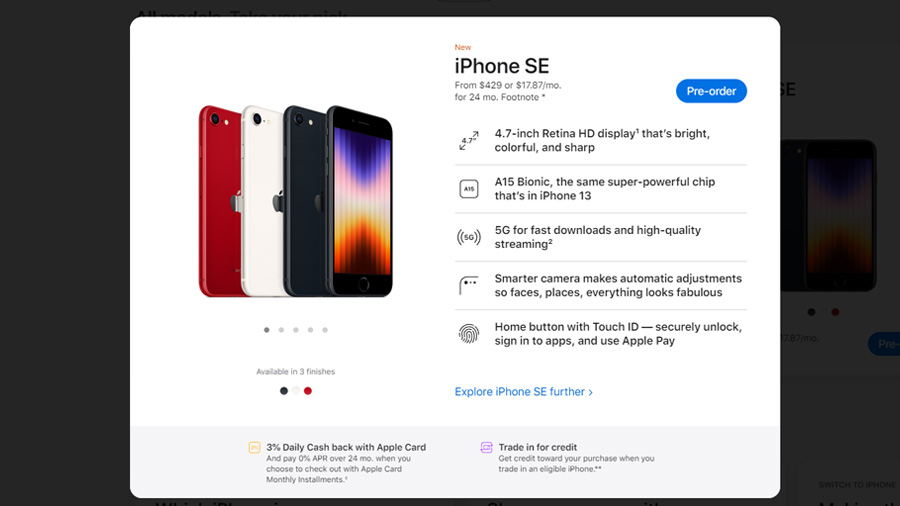Viewport: 900px width, 506px height.
Task: Select the first gallery pagination dot
Action: click(266, 330)
